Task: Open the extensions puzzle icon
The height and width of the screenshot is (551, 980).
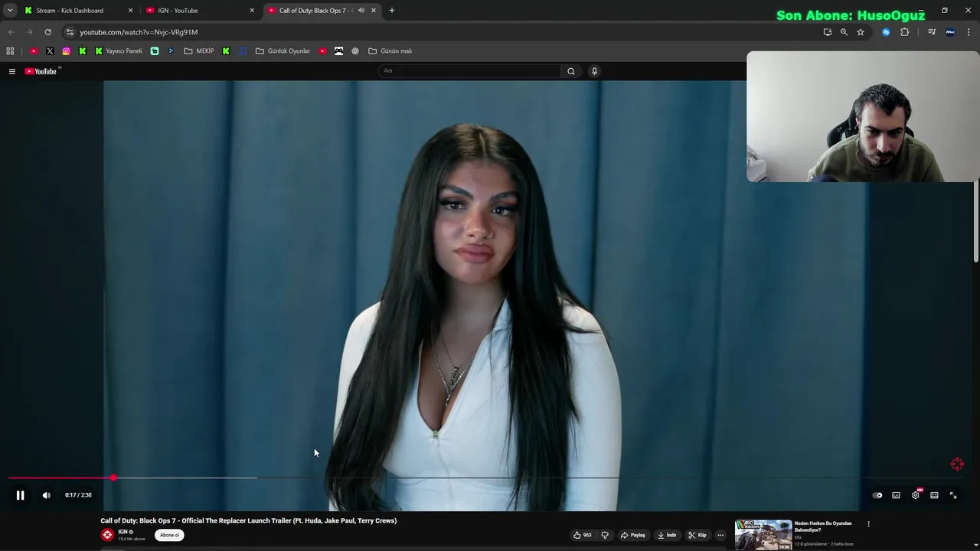Action: coord(905,32)
